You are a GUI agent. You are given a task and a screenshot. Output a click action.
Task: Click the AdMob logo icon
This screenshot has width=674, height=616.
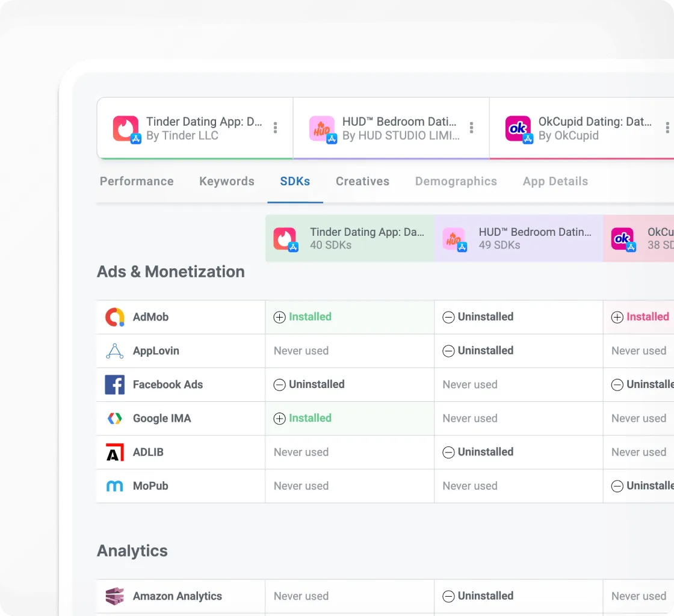pos(115,317)
